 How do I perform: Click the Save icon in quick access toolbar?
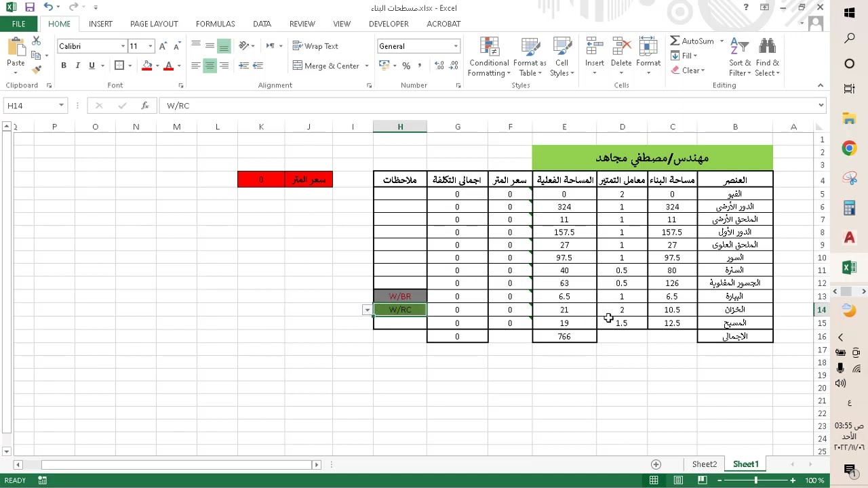click(x=29, y=7)
